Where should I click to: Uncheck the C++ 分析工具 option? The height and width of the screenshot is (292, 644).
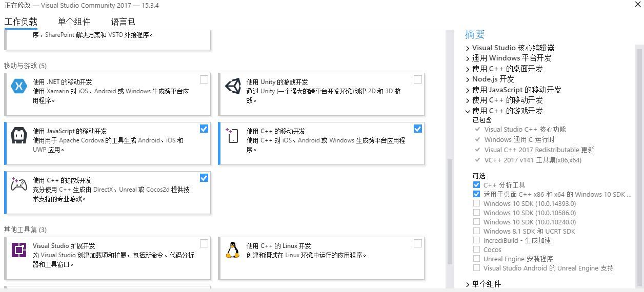(477, 185)
